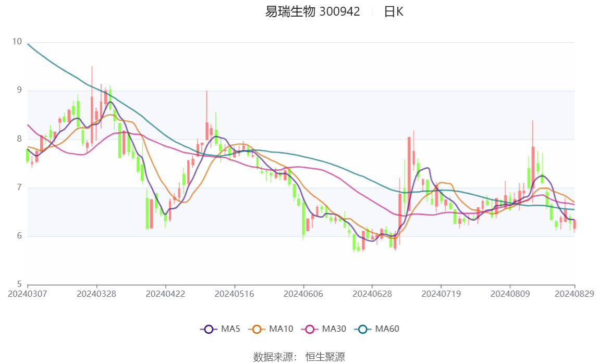The image size is (598, 364).
Task: Click the y-axis value 8
Action: pyautogui.click(x=19, y=139)
